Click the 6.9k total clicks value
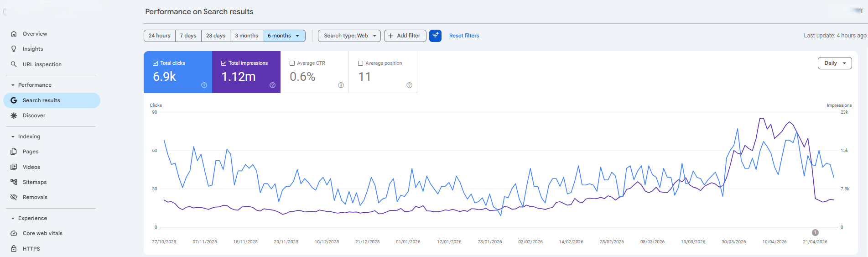Screen dimensions: 868x257 point(164,77)
